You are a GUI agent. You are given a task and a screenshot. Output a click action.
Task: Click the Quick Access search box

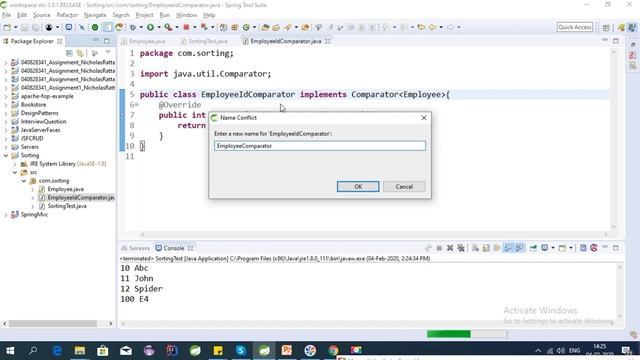(575, 27)
